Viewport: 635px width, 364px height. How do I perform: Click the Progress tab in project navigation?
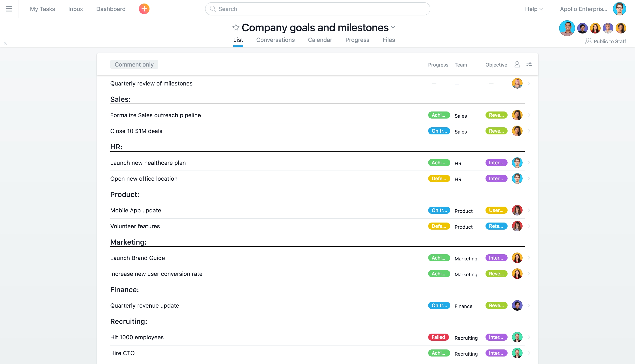(357, 40)
